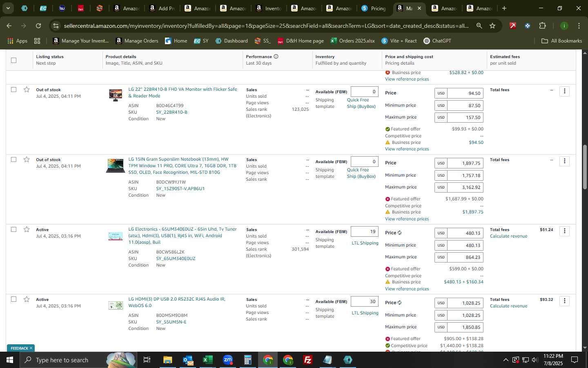Open Zoom from the taskbar

coord(228,360)
